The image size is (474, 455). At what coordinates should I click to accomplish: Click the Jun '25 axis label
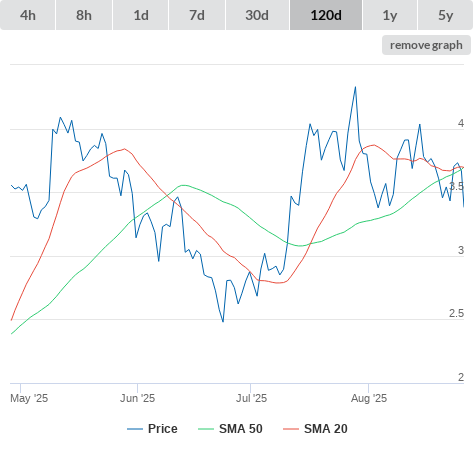137,398
